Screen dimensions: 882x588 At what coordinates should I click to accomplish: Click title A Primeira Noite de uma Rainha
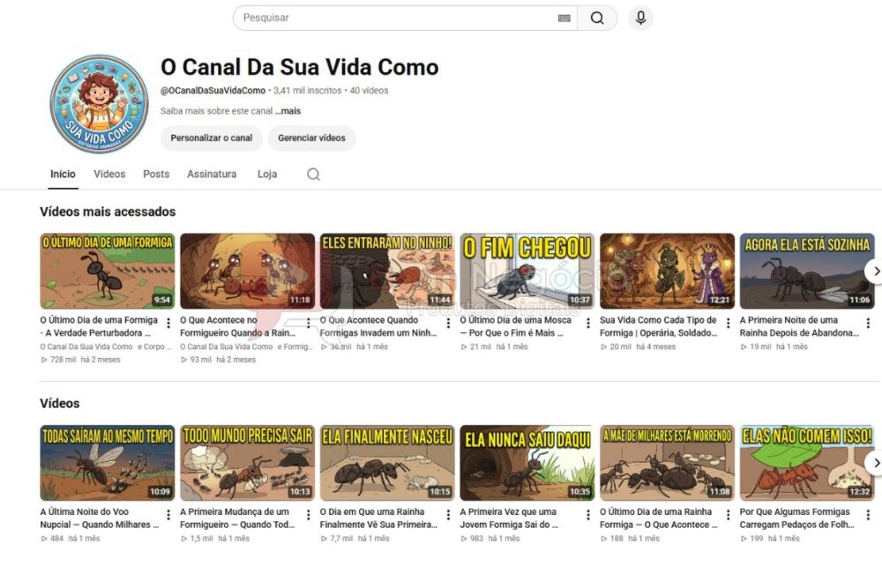(x=799, y=326)
